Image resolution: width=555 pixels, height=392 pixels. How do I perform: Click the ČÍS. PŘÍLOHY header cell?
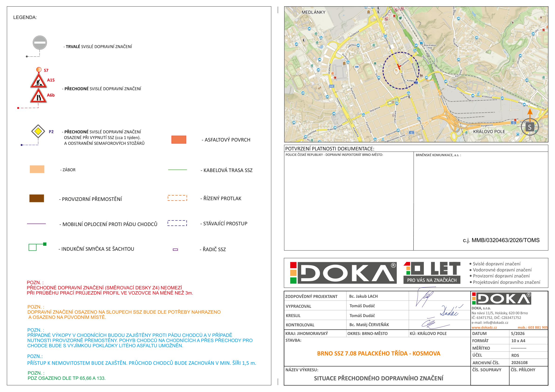click(x=523, y=370)
